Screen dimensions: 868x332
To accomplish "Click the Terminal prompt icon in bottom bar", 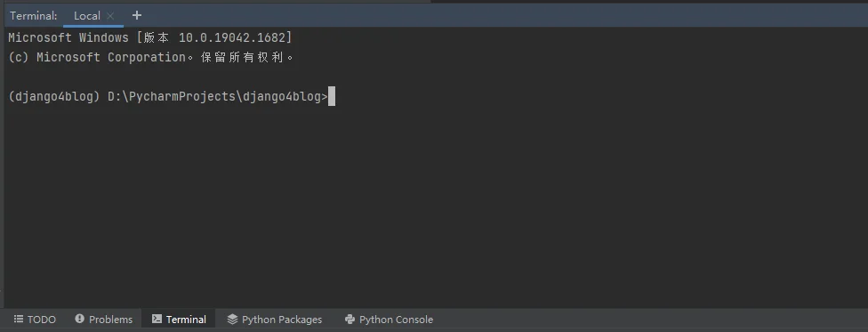I will tap(157, 319).
